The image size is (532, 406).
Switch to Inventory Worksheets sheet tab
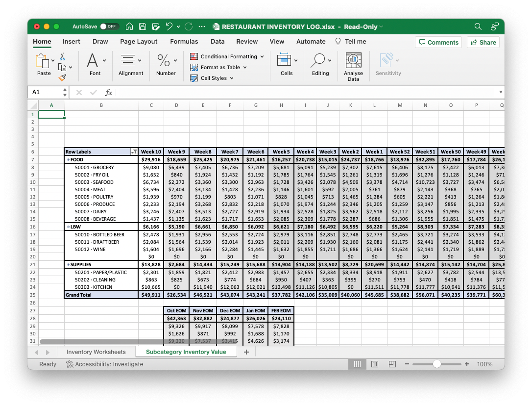96,352
